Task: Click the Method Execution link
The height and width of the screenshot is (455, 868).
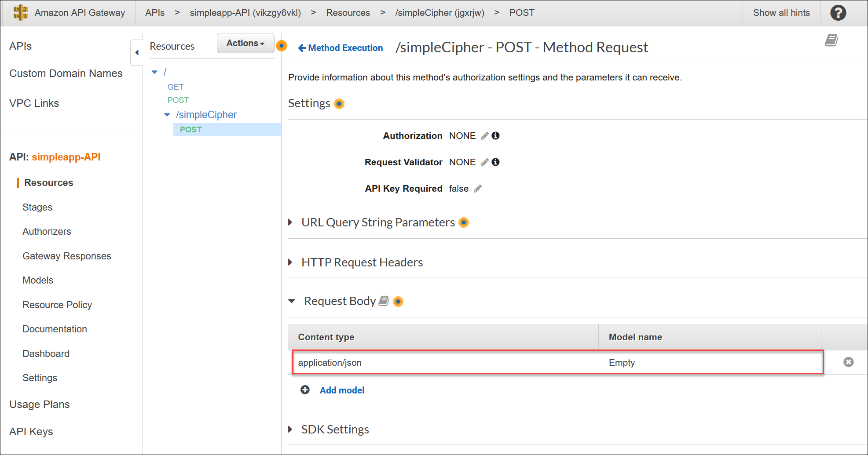Action: tap(345, 48)
